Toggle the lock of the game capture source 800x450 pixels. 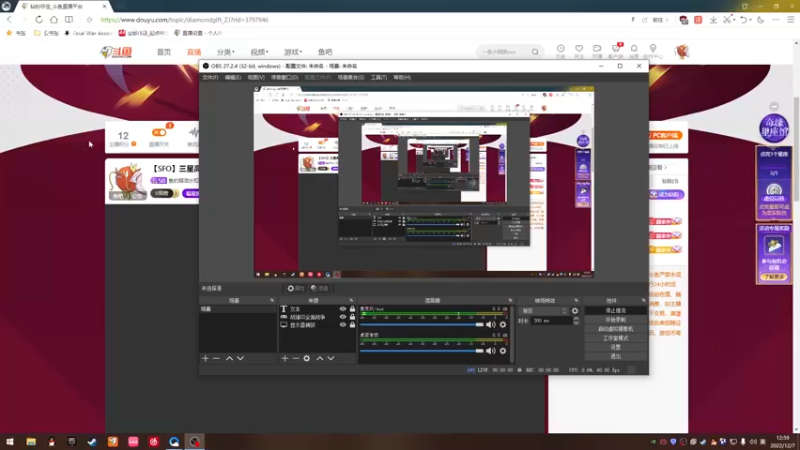tap(352, 317)
